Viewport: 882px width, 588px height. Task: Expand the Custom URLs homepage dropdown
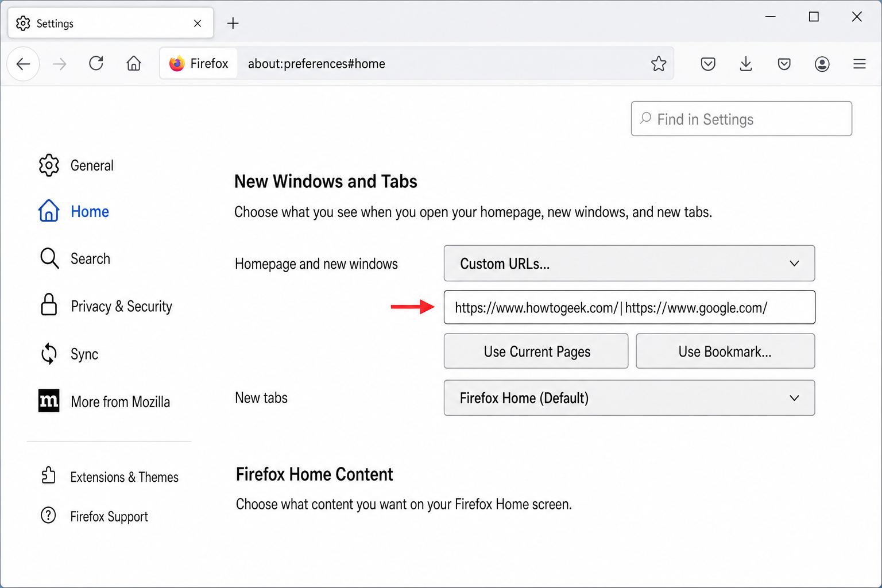tap(629, 264)
